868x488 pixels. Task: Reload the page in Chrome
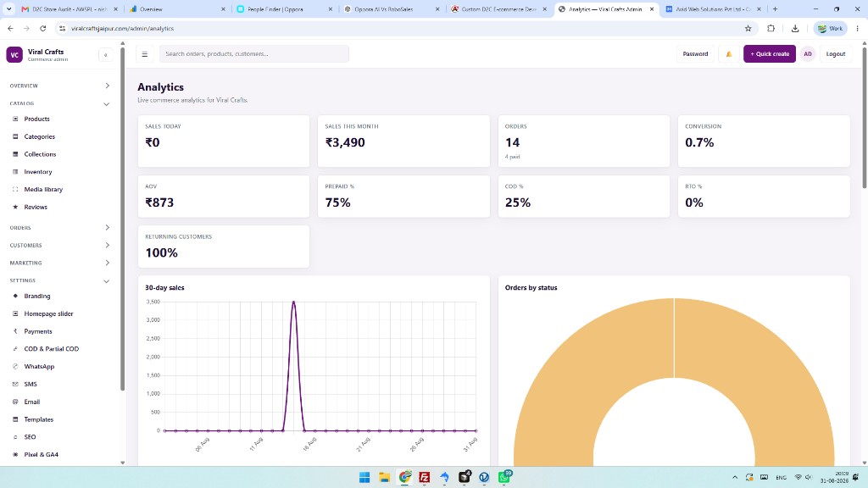42,28
